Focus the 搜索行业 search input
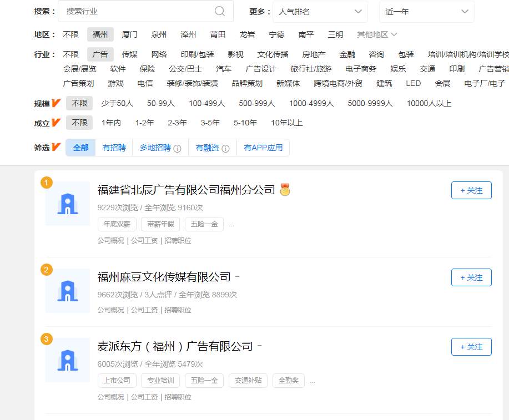 click(x=145, y=11)
